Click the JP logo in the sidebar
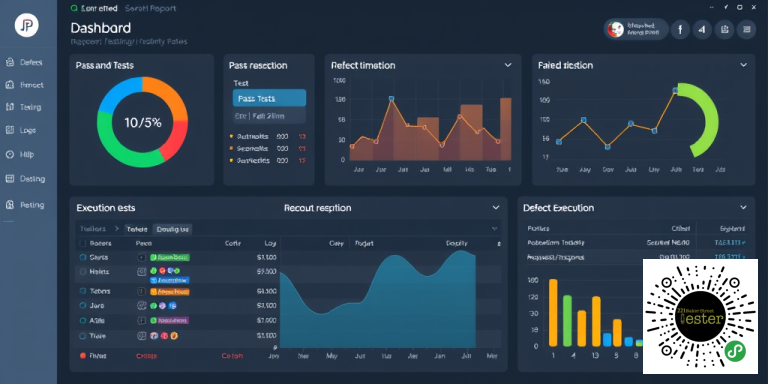768x384 pixels. (26, 25)
